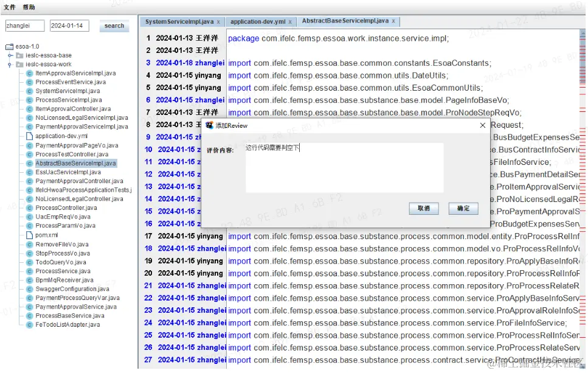This screenshot has width=588, height=373.
Task: Select PaymentProcessQueryVar.java in the tree
Action: [78, 298]
